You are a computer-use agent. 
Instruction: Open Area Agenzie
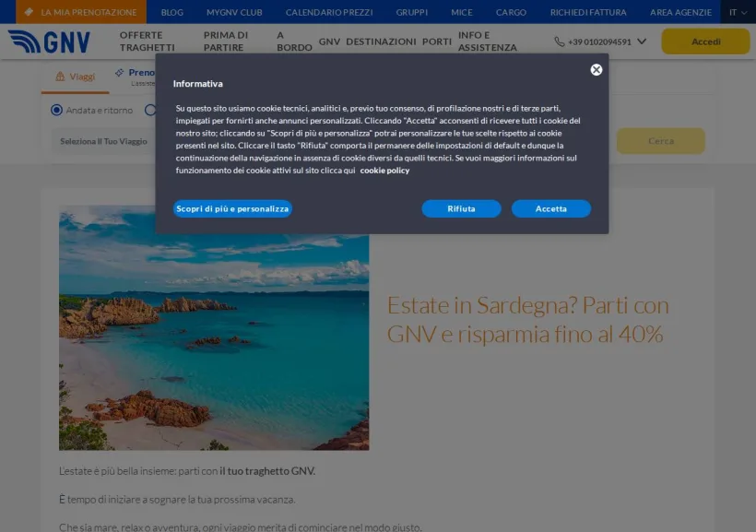point(680,13)
